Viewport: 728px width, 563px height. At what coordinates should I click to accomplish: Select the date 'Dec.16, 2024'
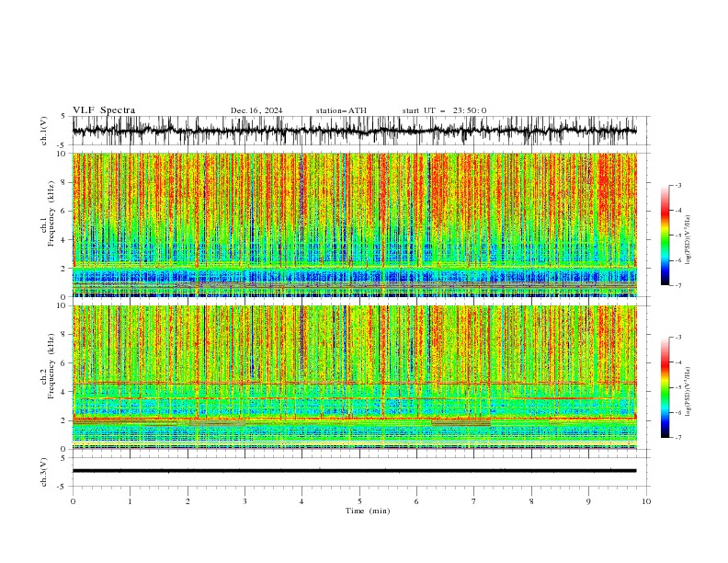[x=256, y=110]
